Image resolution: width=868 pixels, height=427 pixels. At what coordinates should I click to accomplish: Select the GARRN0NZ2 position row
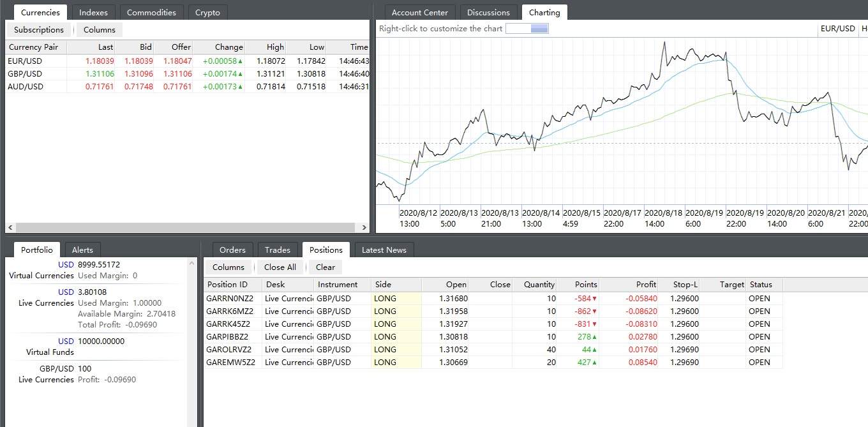pyautogui.click(x=230, y=298)
